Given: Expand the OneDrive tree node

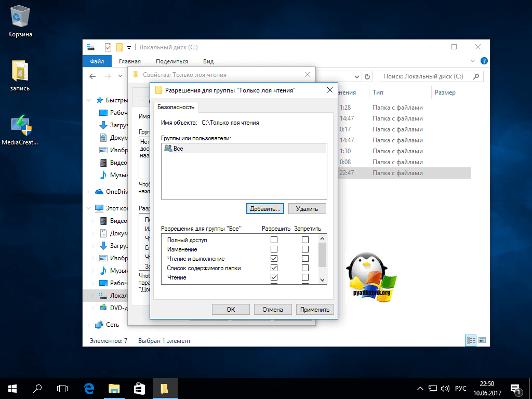Looking at the screenshot, I should [88, 192].
